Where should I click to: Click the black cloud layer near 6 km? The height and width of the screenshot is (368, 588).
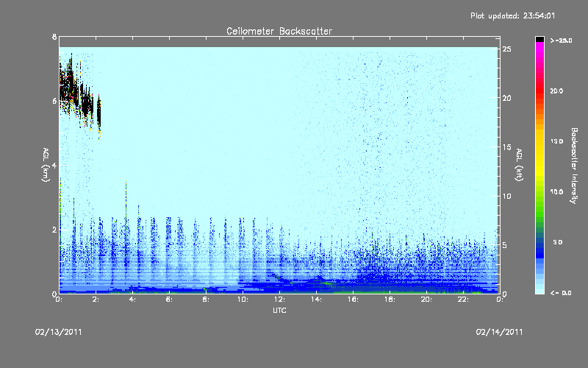pos(81,96)
